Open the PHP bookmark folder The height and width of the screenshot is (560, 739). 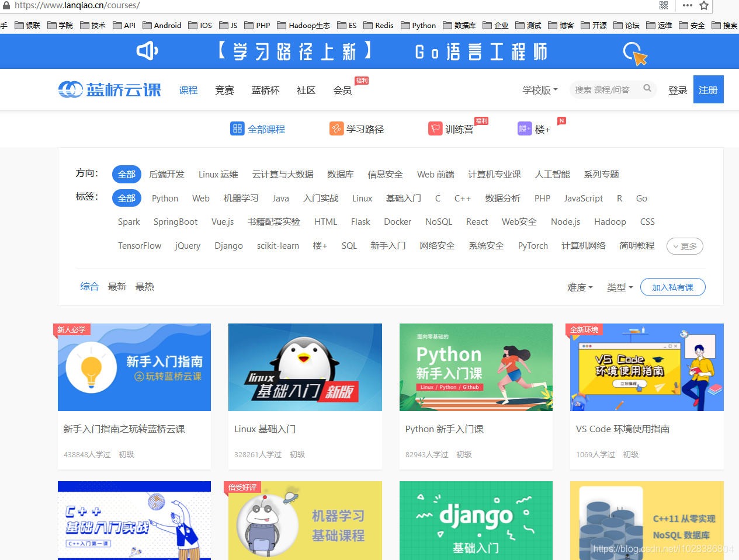tap(257, 25)
